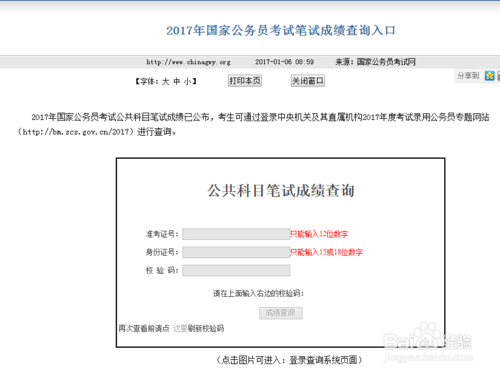Click the yellow star share icon

pyautogui.click(x=489, y=76)
